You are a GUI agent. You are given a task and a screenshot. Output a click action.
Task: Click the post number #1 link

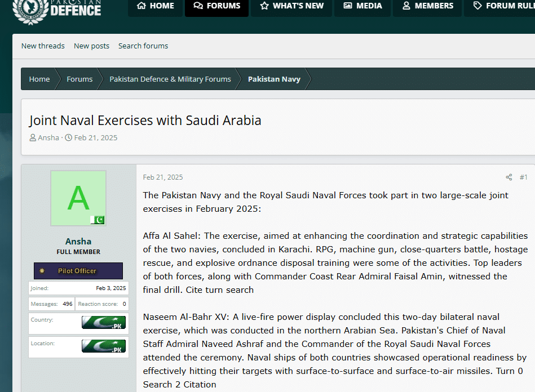pos(523,177)
